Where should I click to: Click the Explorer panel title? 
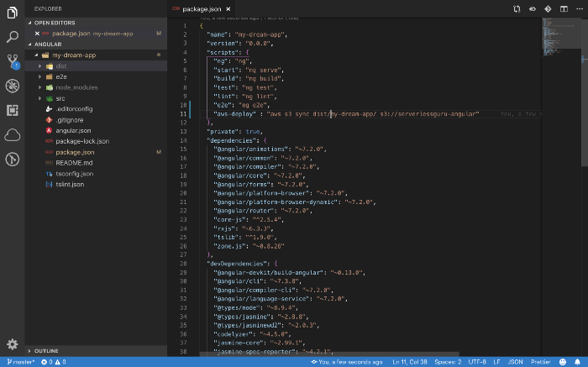point(48,8)
